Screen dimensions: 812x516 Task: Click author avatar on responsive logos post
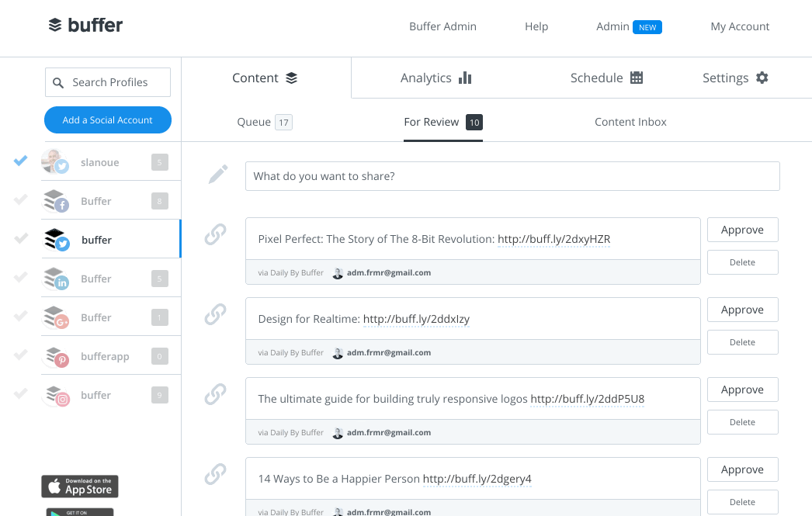338,433
